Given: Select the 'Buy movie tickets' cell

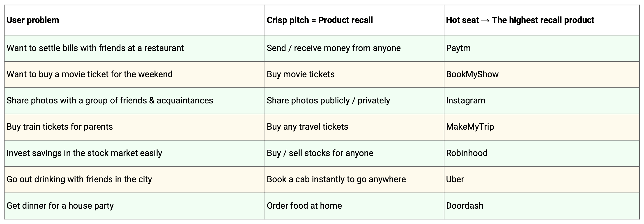Looking at the screenshot, I should [354, 75].
